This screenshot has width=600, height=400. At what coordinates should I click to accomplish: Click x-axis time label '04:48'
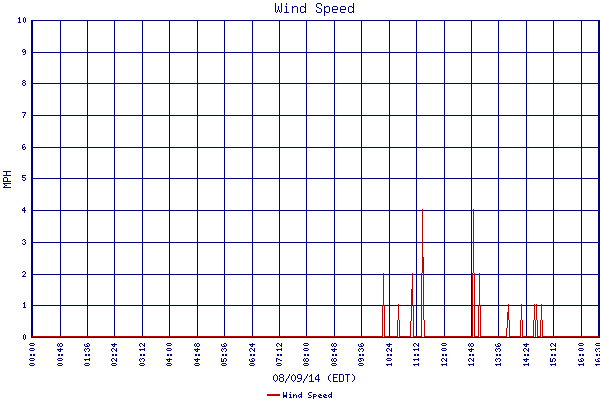197,354
